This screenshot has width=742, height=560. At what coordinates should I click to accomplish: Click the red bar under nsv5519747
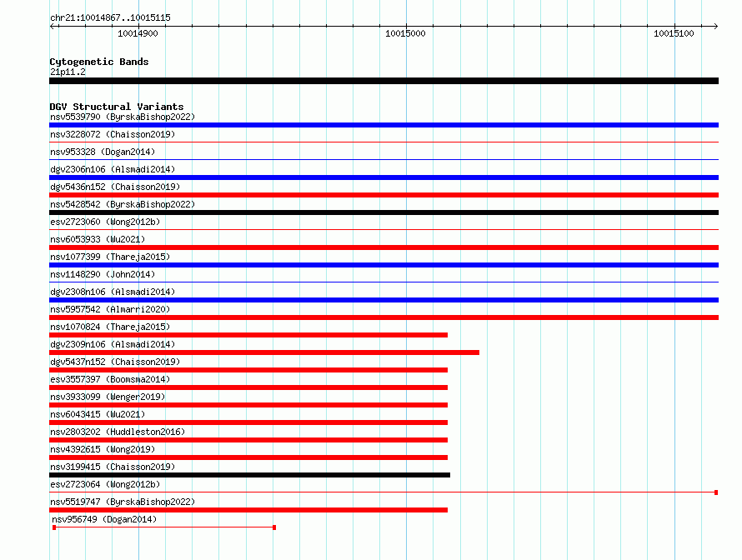point(248,510)
